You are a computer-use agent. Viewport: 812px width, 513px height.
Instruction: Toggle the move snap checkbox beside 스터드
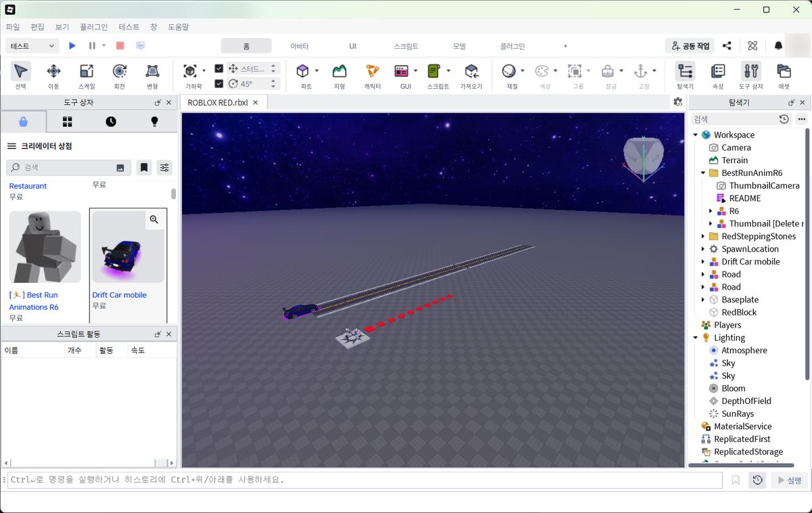pyautogui.click(x=219, y=68)
